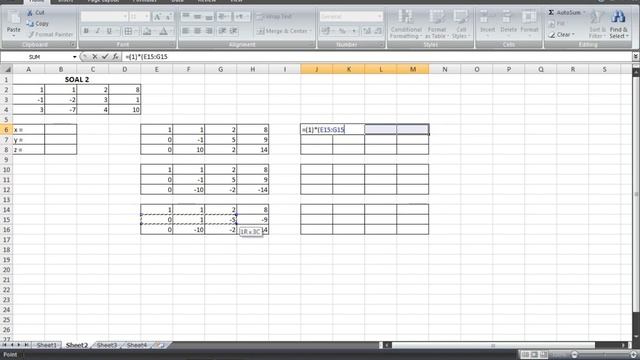
Task: Click the Copy icon
Action: (30, 24)
